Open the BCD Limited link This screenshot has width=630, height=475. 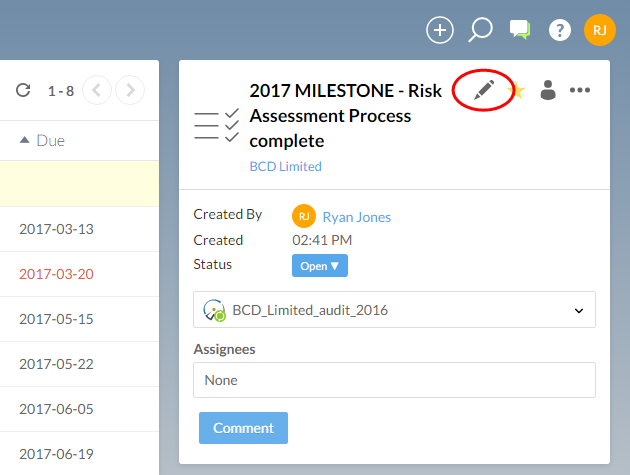tap(285, 167)
